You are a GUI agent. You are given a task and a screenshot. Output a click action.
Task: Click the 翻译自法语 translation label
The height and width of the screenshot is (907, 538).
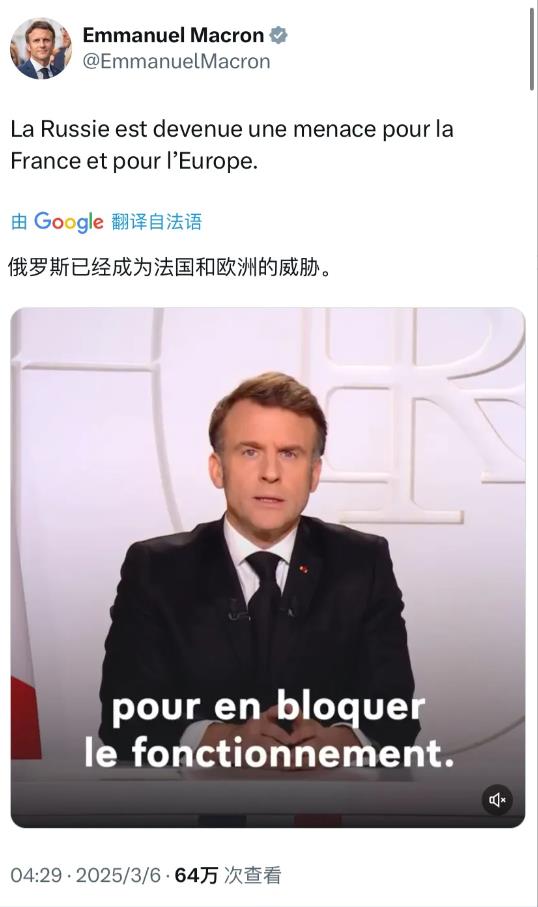[157, 222]
